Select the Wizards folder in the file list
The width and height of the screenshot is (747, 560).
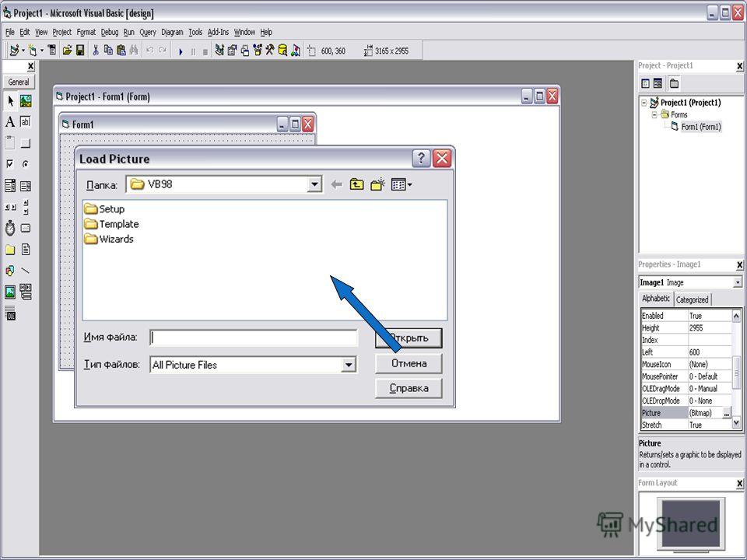(x=109, y=239)
